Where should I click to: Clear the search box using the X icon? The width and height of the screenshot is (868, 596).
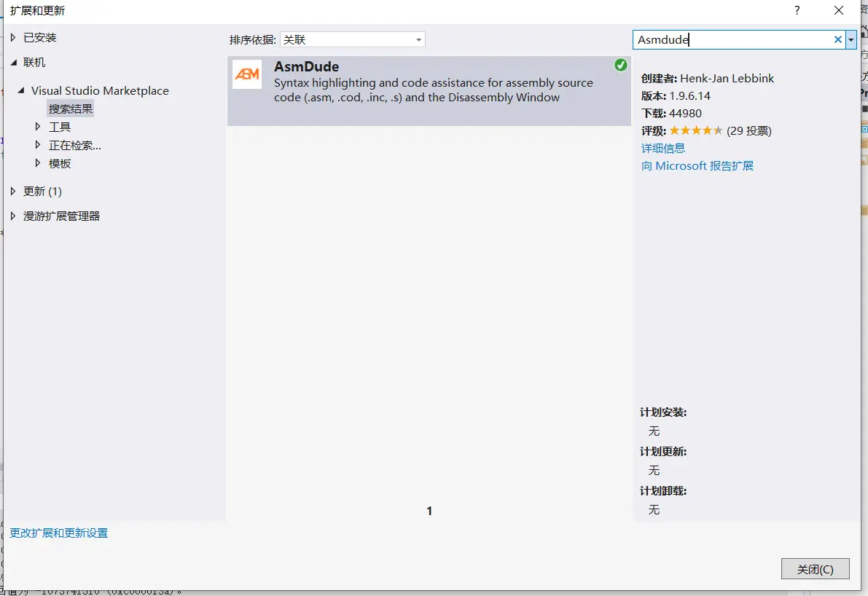pyautogui.click(x=837, y=39)
